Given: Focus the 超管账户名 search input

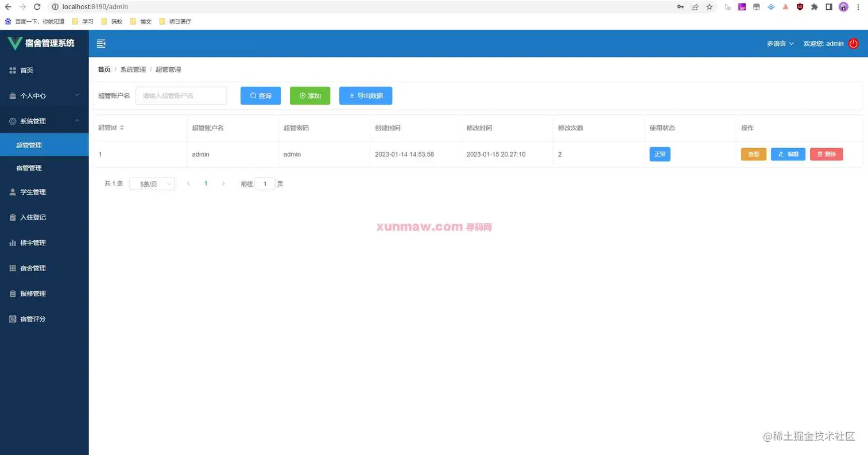Looking at the screenshot, I should [181, 96].
